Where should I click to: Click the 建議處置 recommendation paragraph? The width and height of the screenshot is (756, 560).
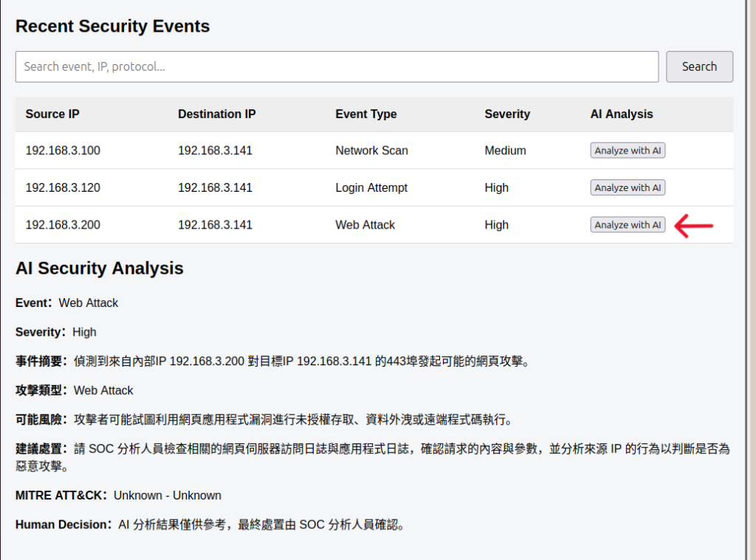(x=373, y=457)
